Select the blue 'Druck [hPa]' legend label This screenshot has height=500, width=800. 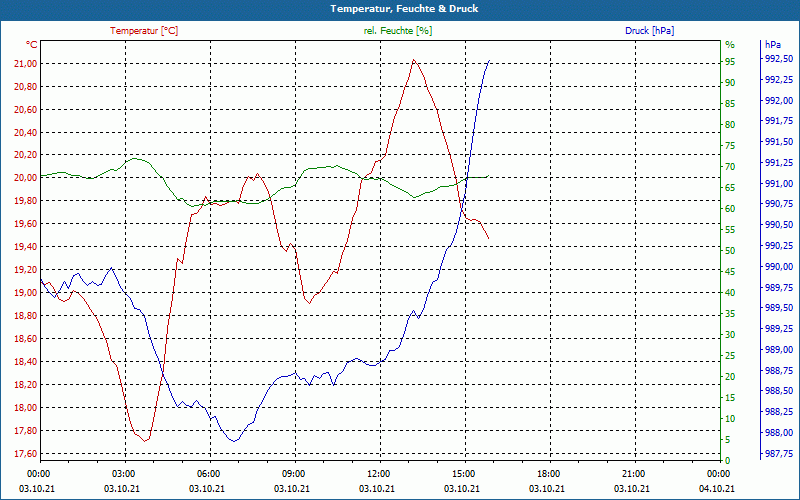[649, 31]
